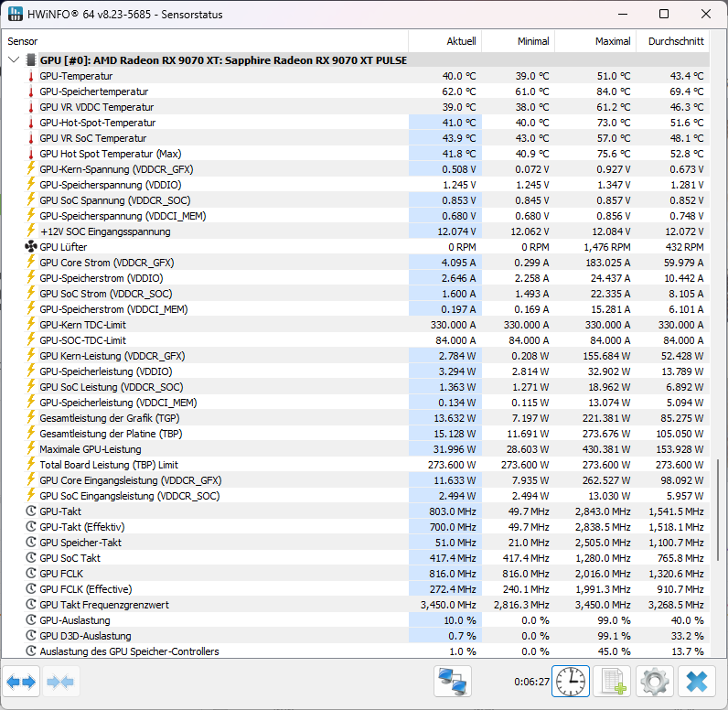Click the Sensor column header

[x=205, y=41]
